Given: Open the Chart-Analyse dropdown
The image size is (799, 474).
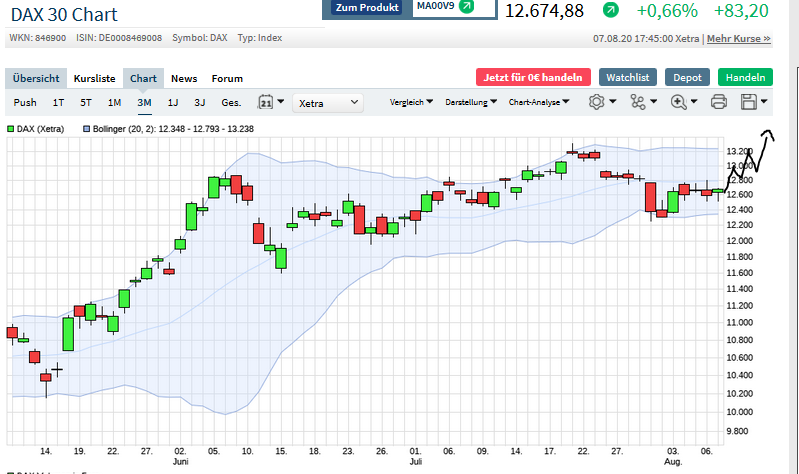Looking at the screenshot, I should pyautogui.click(x=539, y=102).
